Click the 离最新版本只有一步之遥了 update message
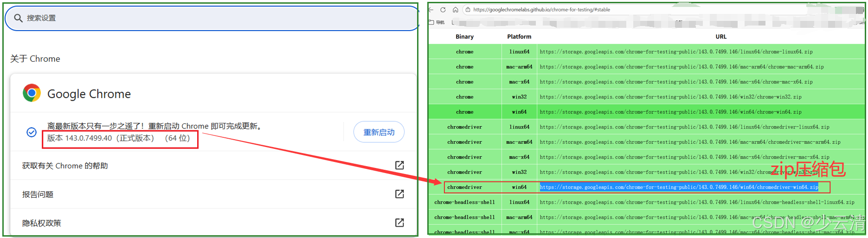Viewport: 868px width, 238px height. point(155,126)
